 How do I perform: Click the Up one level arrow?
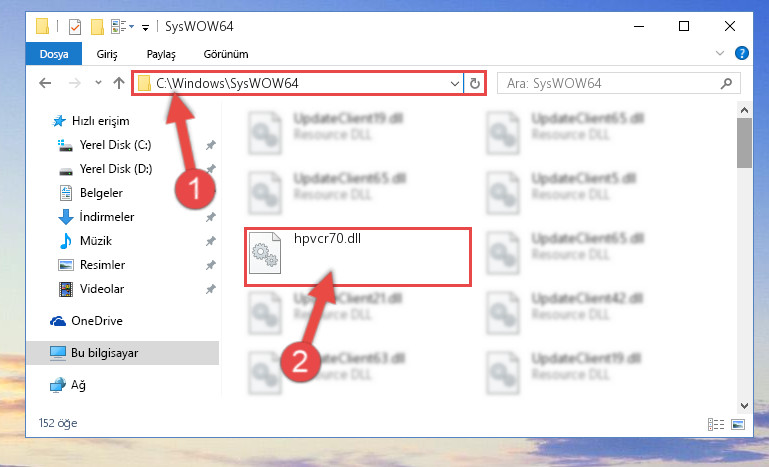119,83
